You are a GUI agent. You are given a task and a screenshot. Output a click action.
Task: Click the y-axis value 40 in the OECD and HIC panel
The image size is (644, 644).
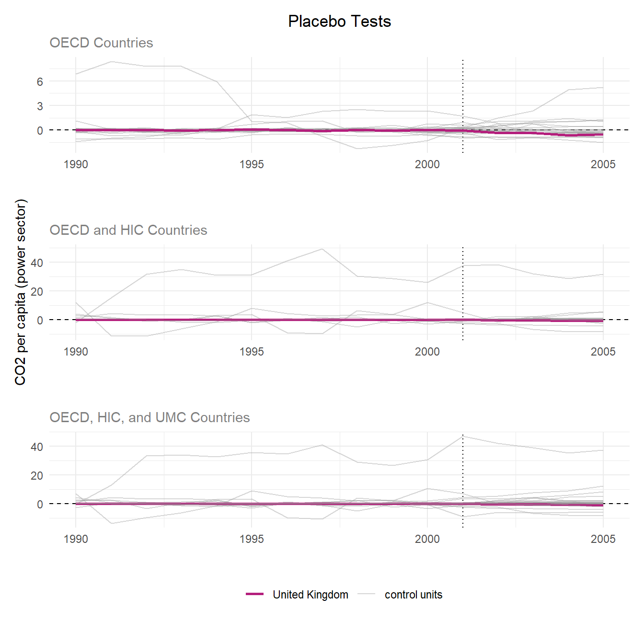(37, 263)
